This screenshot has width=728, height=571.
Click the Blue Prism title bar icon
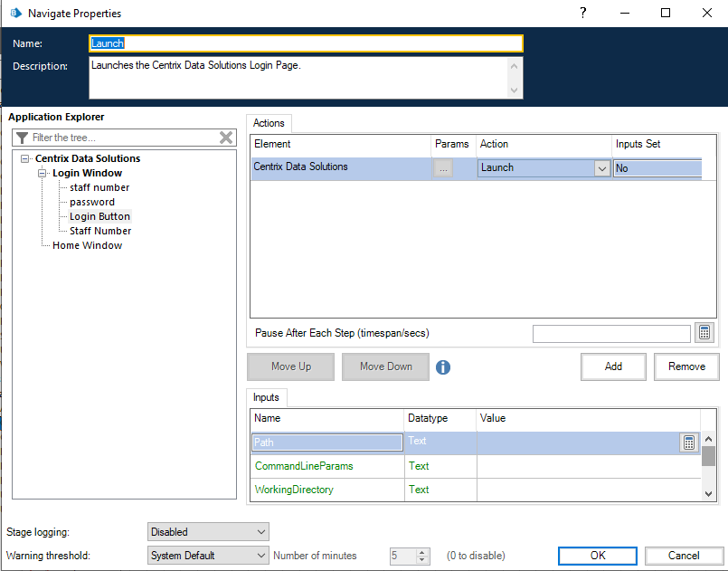[x=11, y=13]
